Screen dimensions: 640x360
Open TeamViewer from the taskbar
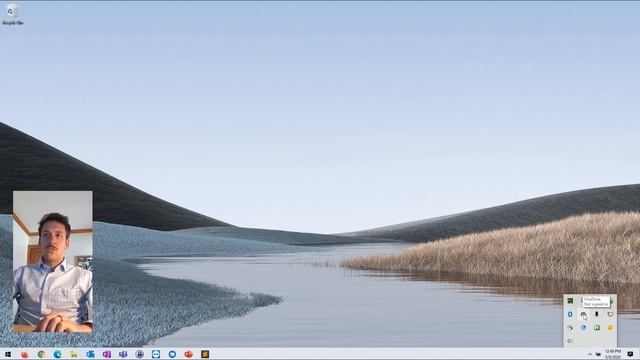coord(156,354)
